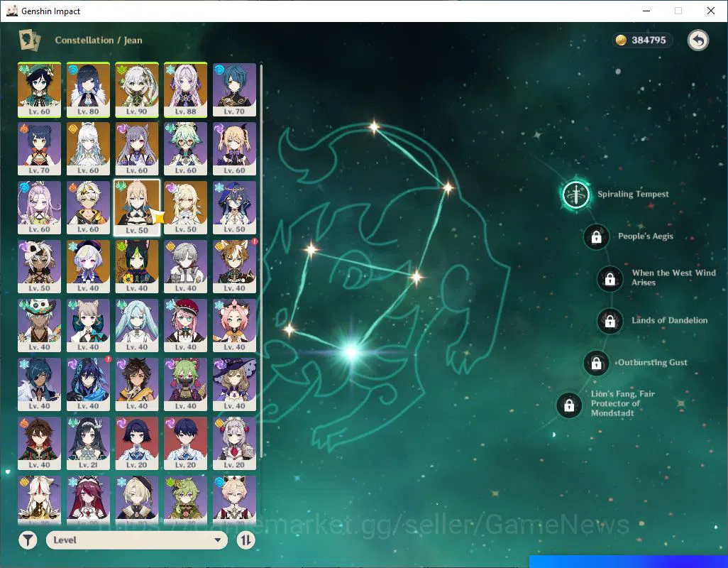The image size is (728, 568).
Task: Select Xingqiu's Lv. 70 portrait
Action: click(234, 89)
